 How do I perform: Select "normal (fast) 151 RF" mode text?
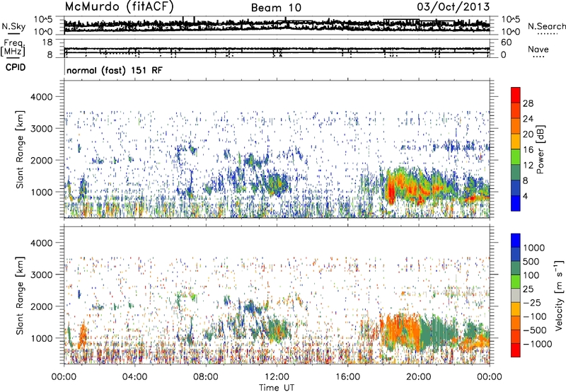(x=115, y=70)
